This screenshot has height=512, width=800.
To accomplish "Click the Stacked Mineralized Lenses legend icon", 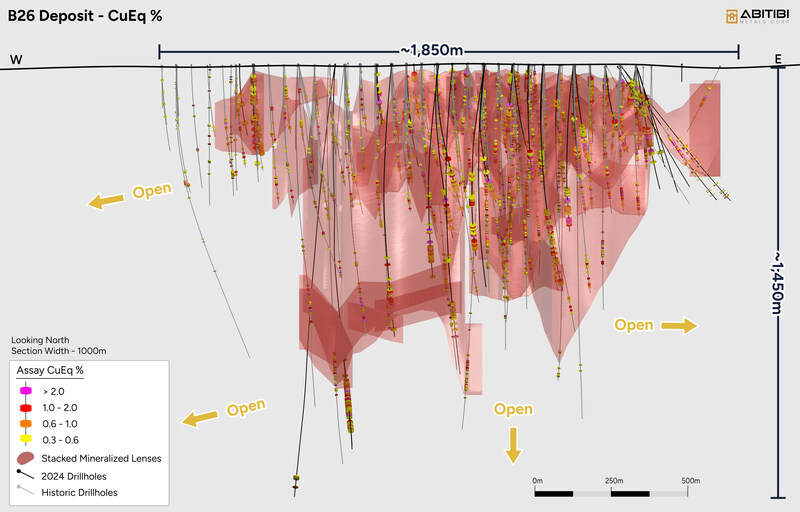I will 26,458.
